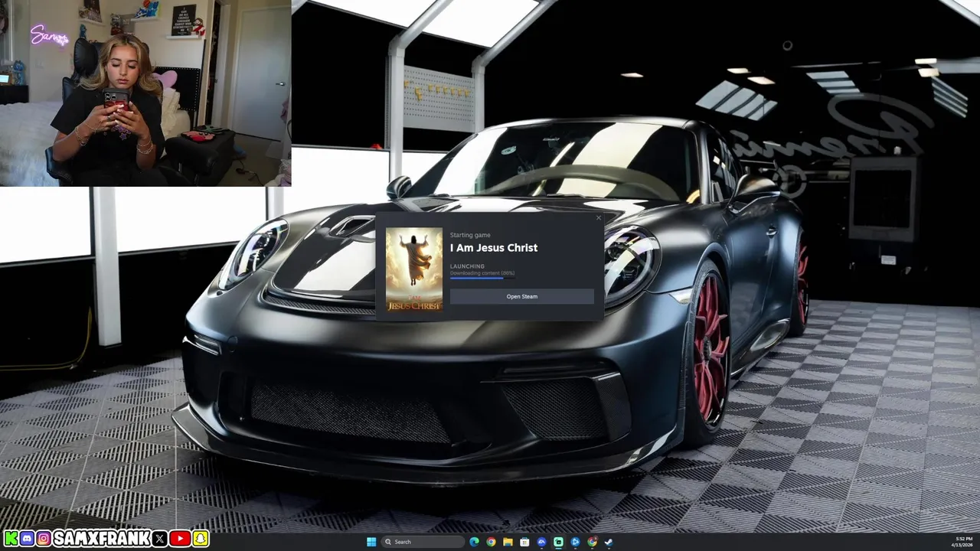Open the mint green app on taskbar
Screen dimensions: 980x551
click(x=558, y=542)
